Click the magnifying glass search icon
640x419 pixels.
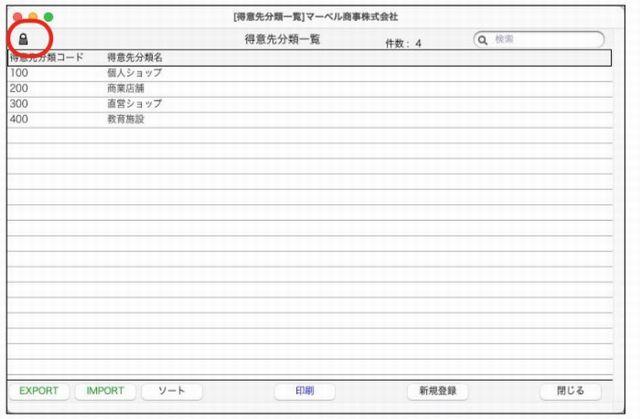point(483,40)
